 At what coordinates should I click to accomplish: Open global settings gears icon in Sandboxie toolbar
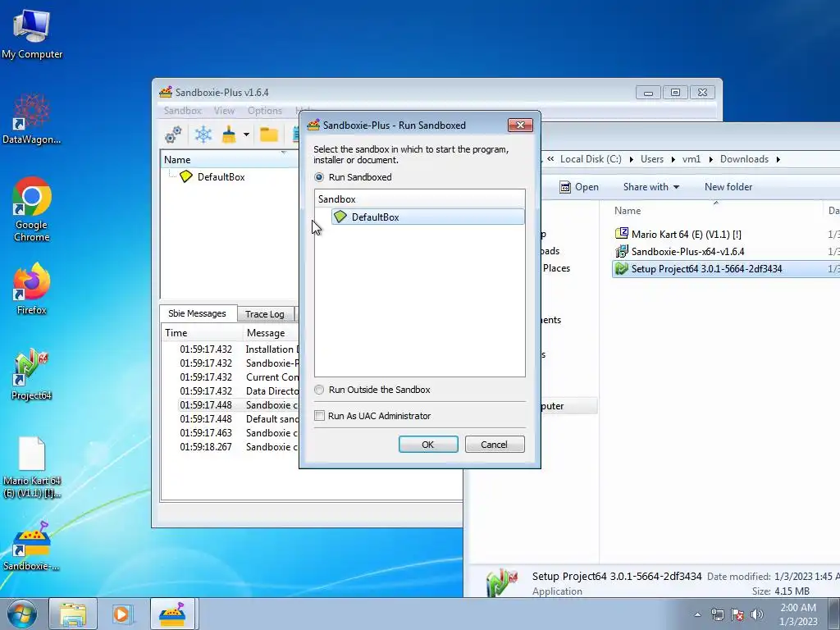click(x=173, y=135)
